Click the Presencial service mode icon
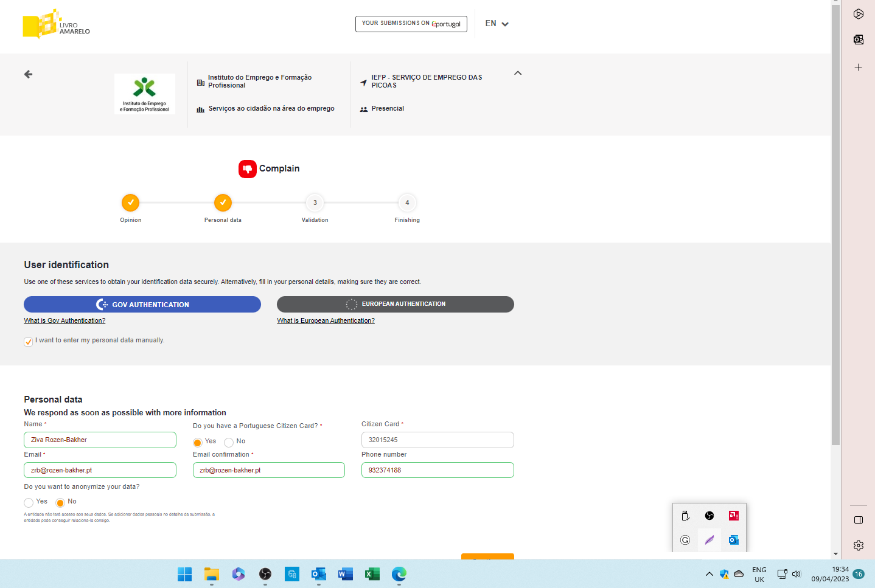The height and width of the screenshot is (588, 875). pyautogui.click(x=364, y=109)
